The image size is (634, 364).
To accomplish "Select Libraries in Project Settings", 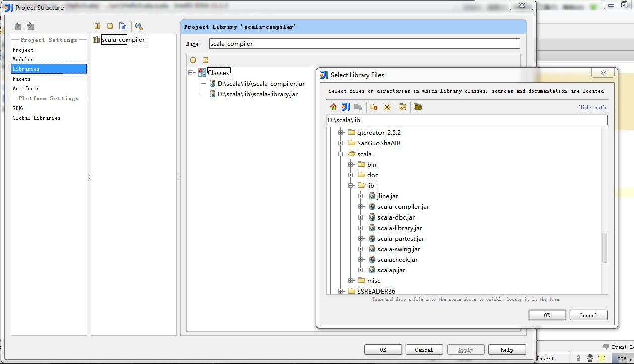I will coord(49,69).
